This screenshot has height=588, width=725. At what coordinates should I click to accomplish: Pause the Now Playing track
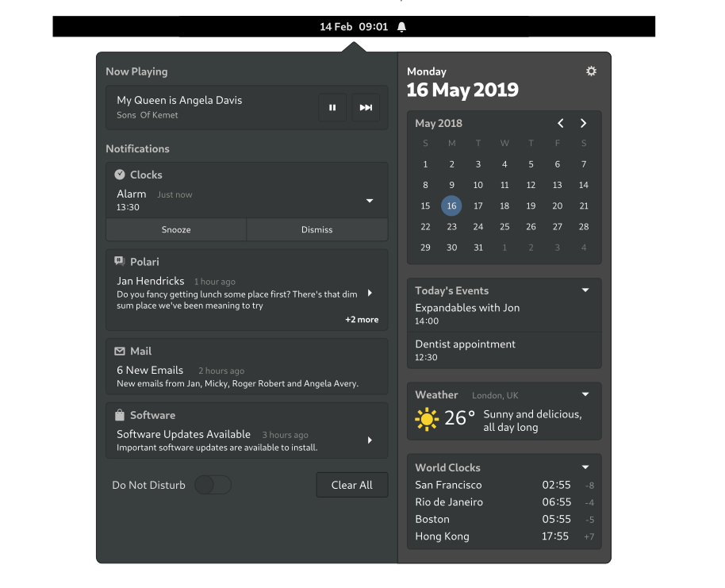click(x=332, y=107)
